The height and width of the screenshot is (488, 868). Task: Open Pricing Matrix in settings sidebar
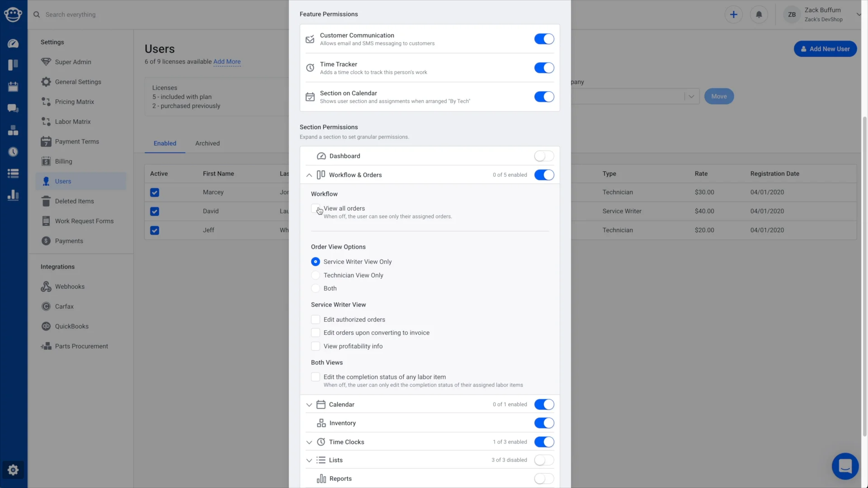point(75,102)
